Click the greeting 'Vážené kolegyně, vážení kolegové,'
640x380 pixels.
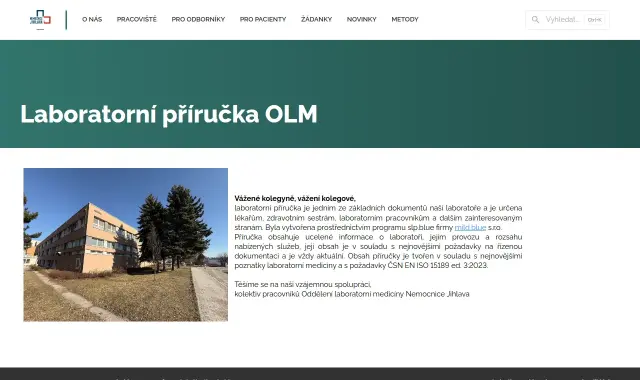(295, 198)
